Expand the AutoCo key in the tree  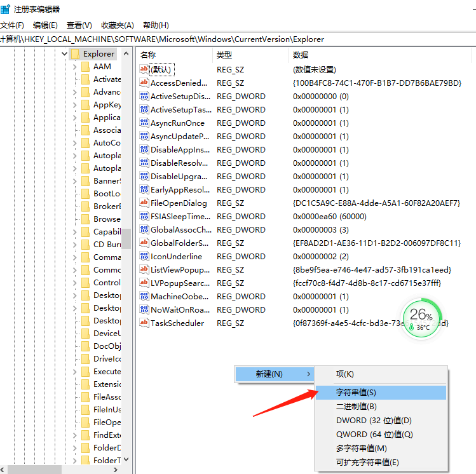pyautogui.click(x=75, y=143)
